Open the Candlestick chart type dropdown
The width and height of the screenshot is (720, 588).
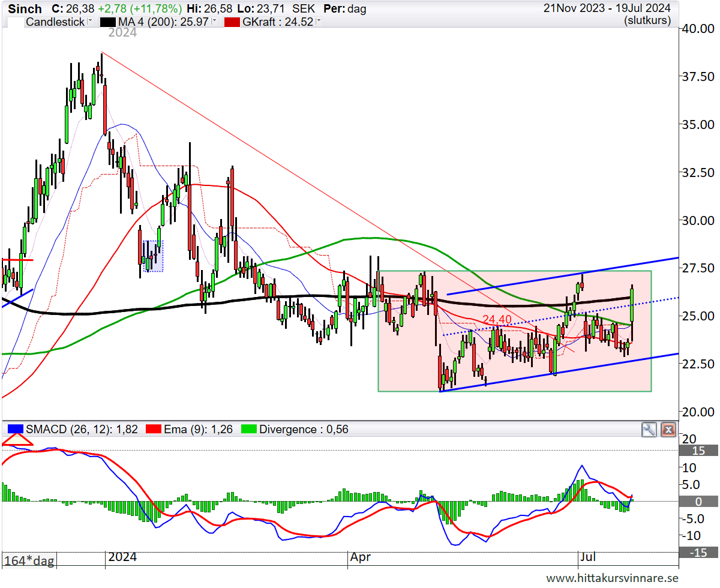click(90, 22)
